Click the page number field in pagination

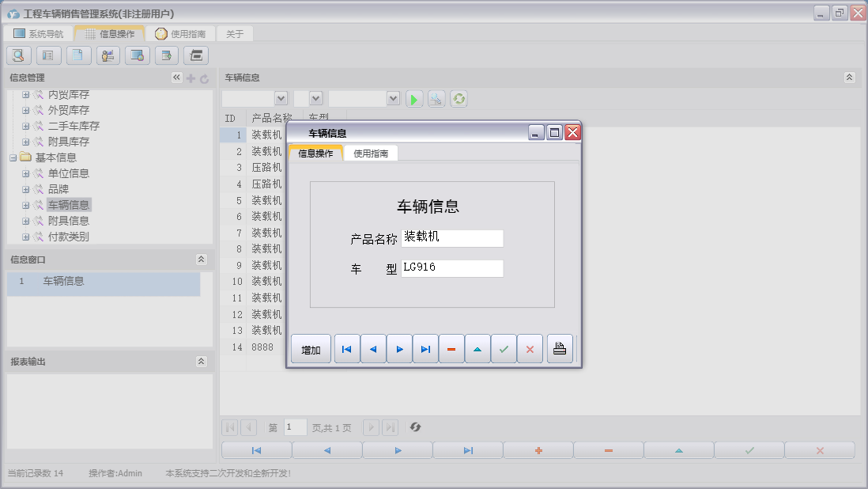(295, 427)
